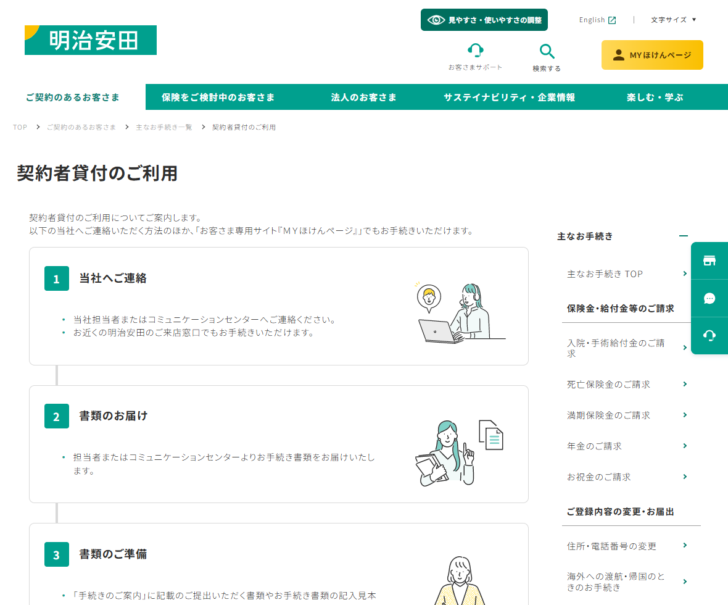Click the 検索する magnifier icon
The height and width of the screenshot is (605, 728).
[x=546, y=51]
